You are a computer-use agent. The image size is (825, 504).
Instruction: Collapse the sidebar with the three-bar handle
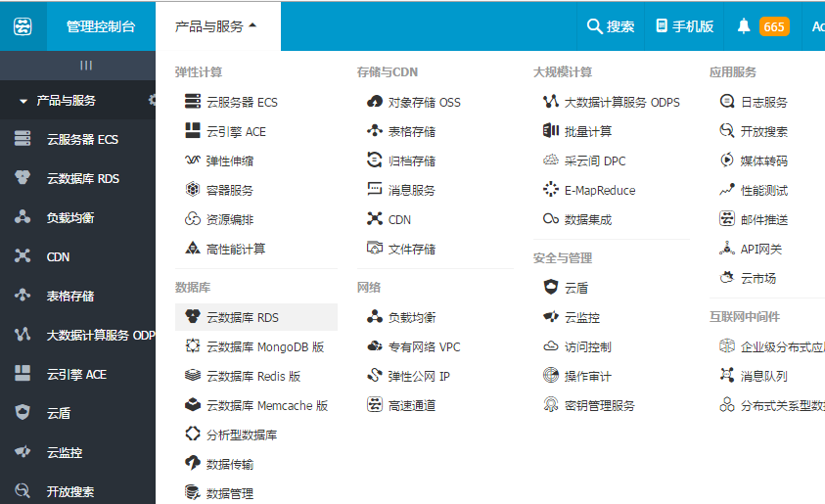86,66
